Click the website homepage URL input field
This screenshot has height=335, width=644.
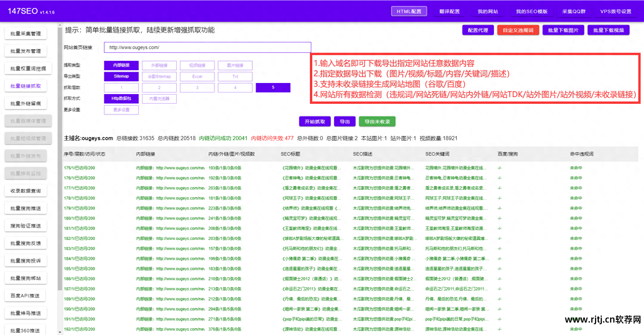pyautogui.click(x=208, y=47)
